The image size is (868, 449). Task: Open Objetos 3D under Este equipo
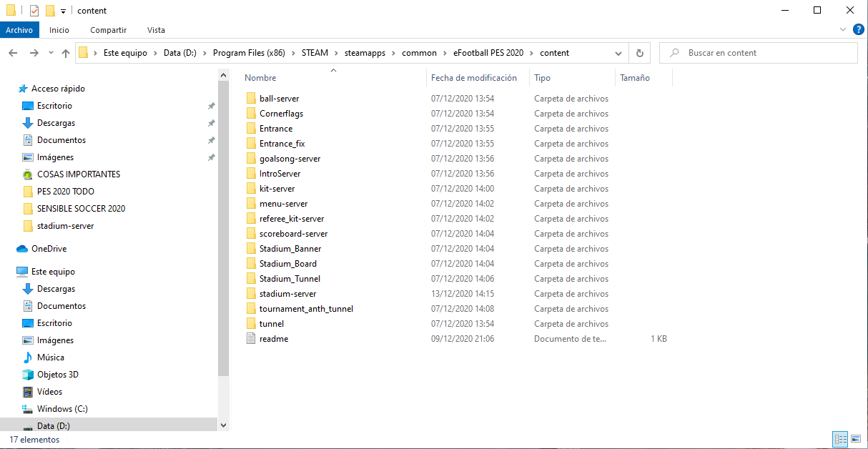pos(57,375)
